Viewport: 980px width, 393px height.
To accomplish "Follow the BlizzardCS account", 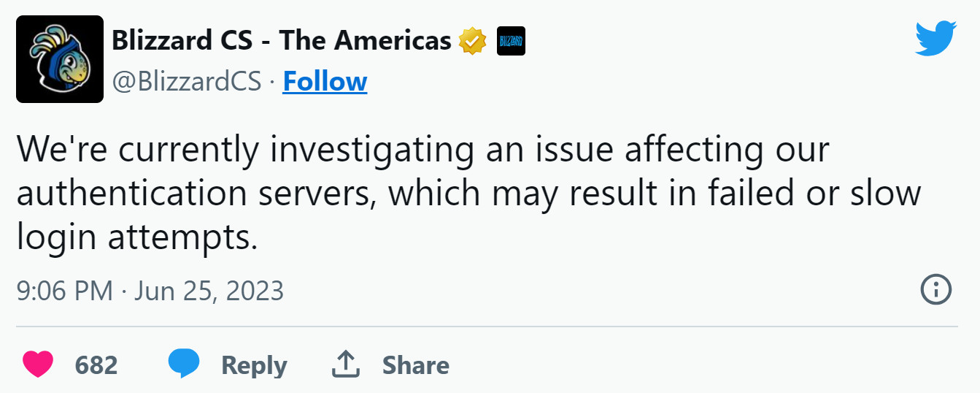I will 325,82.
